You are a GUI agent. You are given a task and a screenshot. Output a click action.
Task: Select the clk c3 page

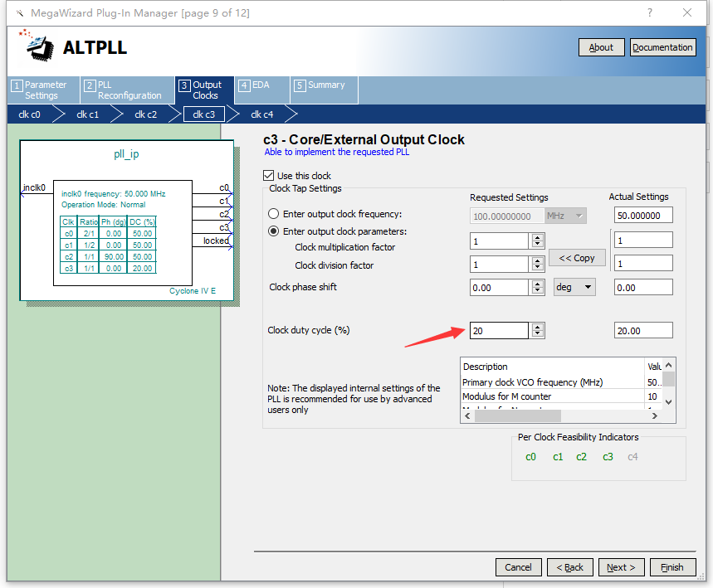click(x=204, y=114)
